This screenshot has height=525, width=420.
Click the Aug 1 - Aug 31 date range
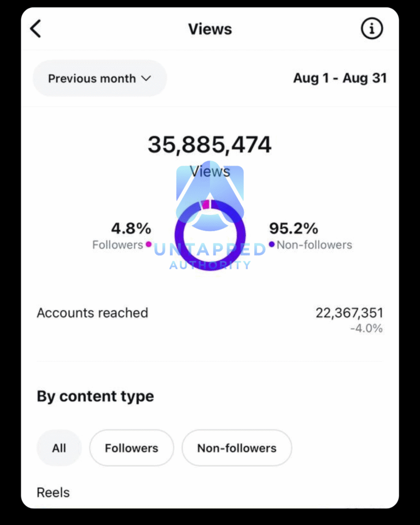(340, 78)
